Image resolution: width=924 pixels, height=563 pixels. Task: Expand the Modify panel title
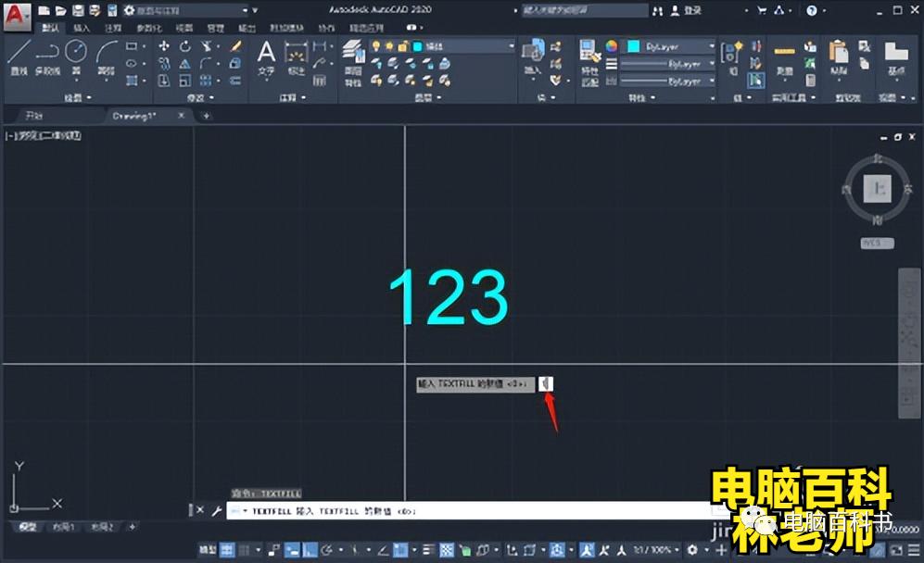[200, 97]
